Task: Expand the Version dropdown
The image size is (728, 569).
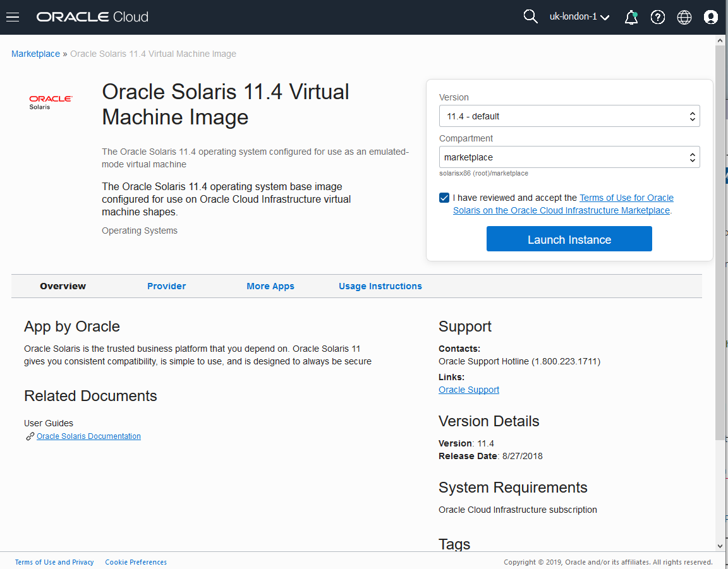Action: point(569,116)
